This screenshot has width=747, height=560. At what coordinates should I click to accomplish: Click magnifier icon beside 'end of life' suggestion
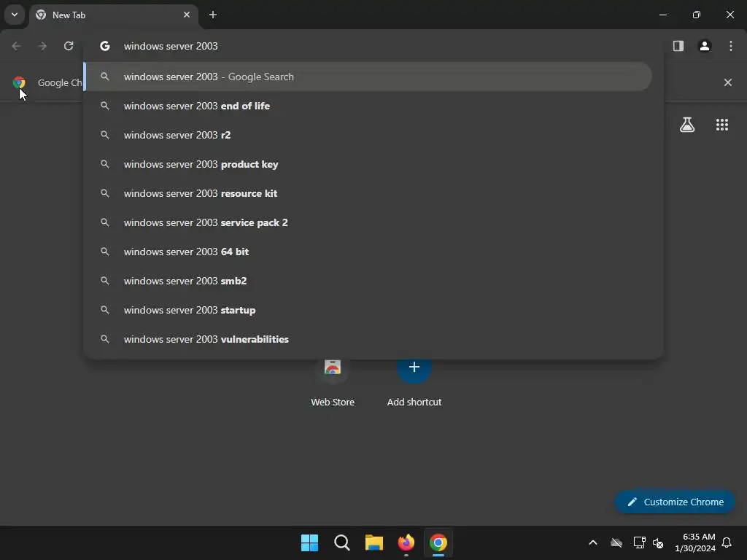pyautogui.click(x=105, y=106)
